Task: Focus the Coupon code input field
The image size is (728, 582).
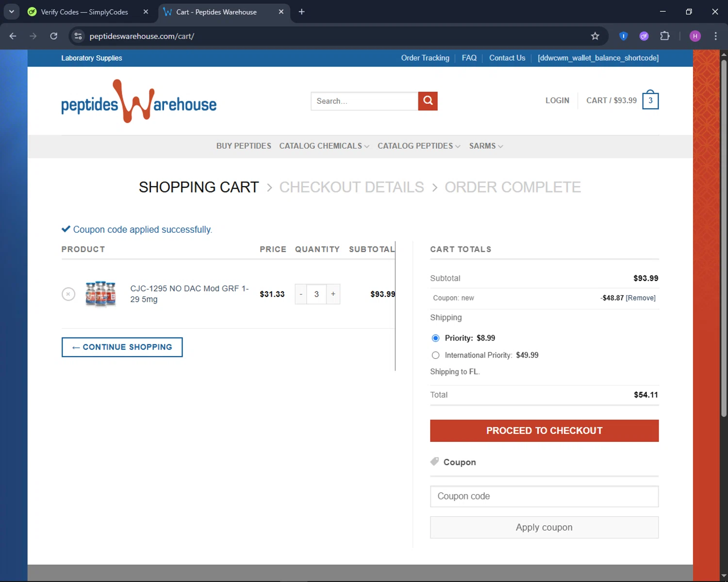Action: 544,496
